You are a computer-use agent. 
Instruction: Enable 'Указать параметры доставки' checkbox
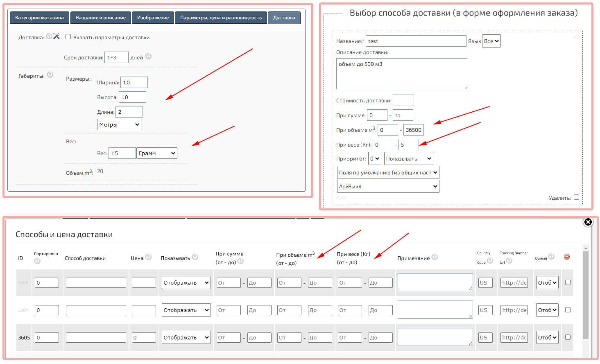68,37
